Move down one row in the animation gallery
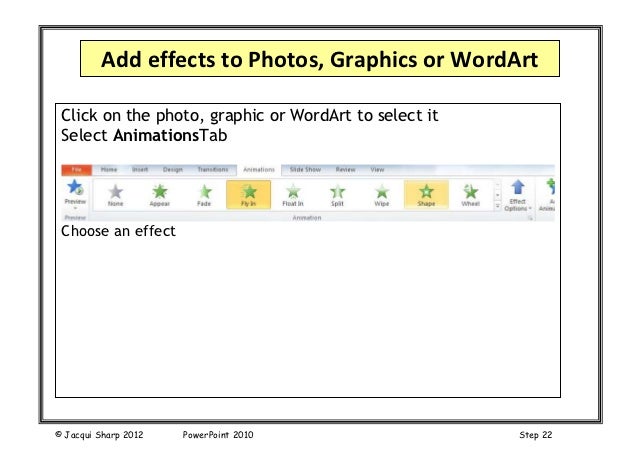 (497, 196)
